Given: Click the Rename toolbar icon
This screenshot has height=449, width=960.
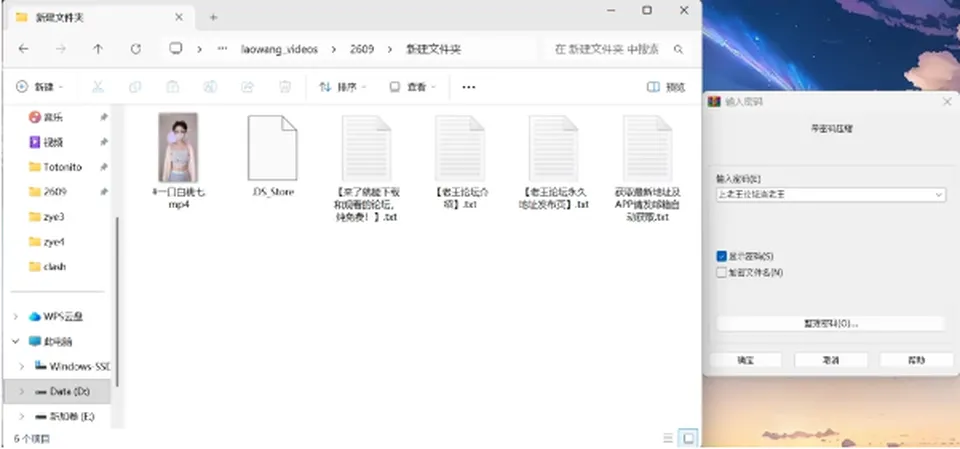Looking at the screenshot, I should [x=210, y=87].
